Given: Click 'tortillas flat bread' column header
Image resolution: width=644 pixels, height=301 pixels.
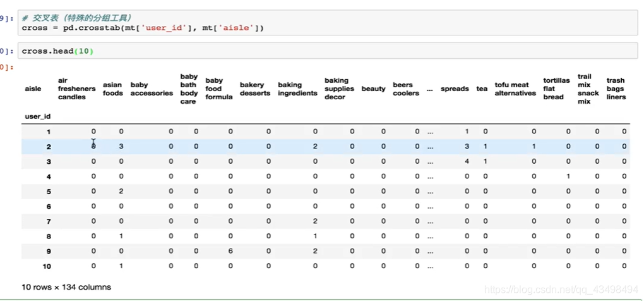Looking at the screenshot, I should [x=556, y=89].
